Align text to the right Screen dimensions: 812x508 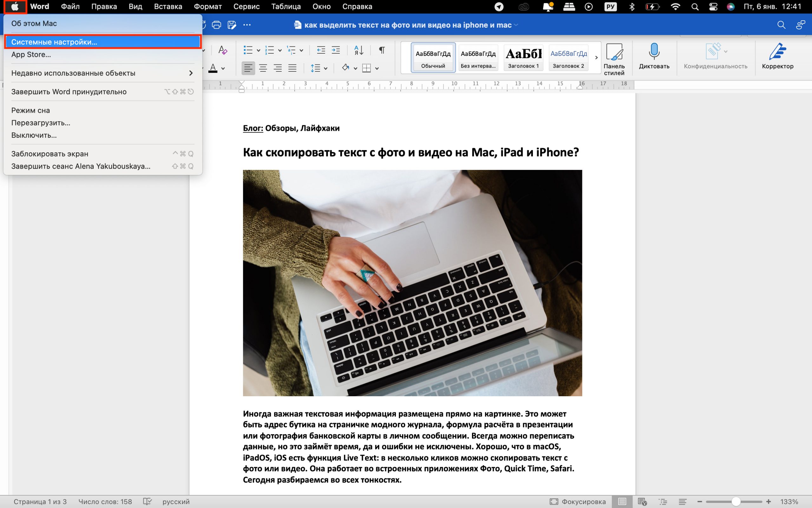coord(278,68)
